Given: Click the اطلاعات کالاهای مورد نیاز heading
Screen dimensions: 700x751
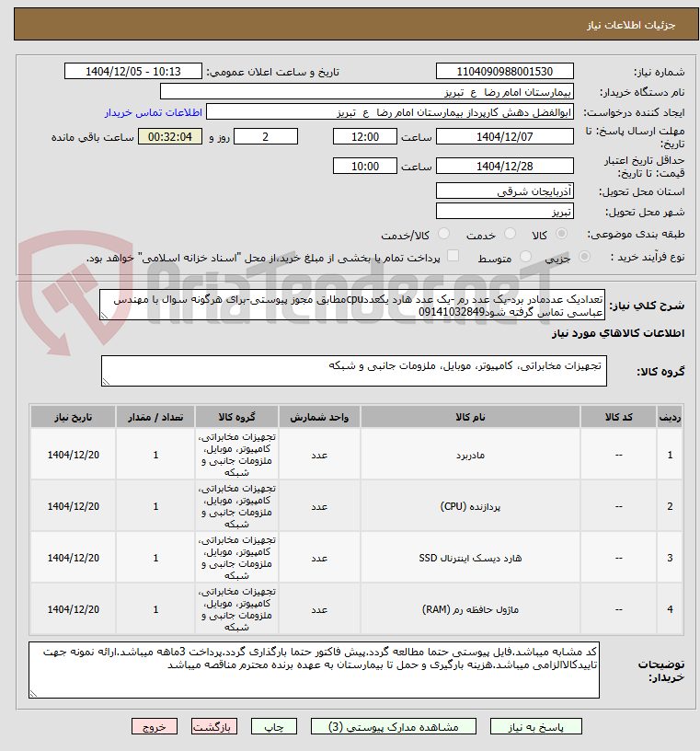Looking at the screenshot, I should coord(618,333).
